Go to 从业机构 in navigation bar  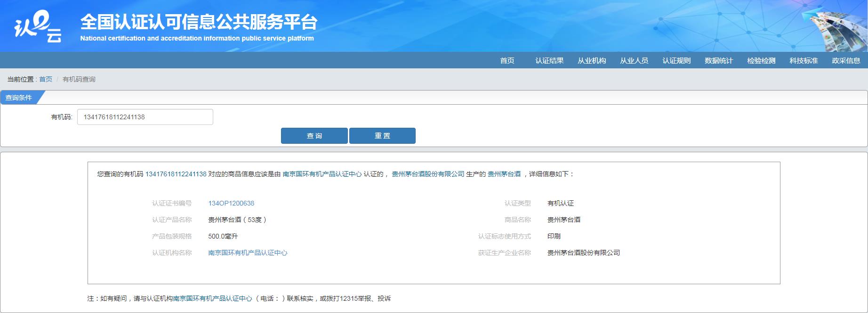tap(592, 60)
